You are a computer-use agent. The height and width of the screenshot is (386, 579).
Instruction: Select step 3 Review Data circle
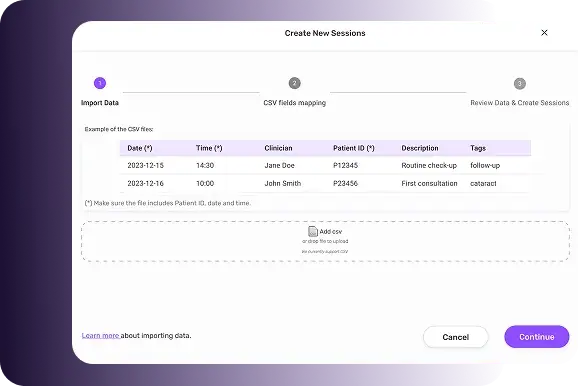click(520, 83)
